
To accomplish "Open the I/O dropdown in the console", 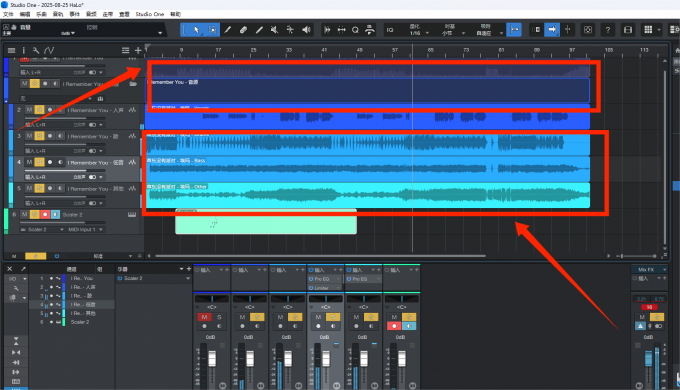I will pyautogui.click(x=25, y=279).
